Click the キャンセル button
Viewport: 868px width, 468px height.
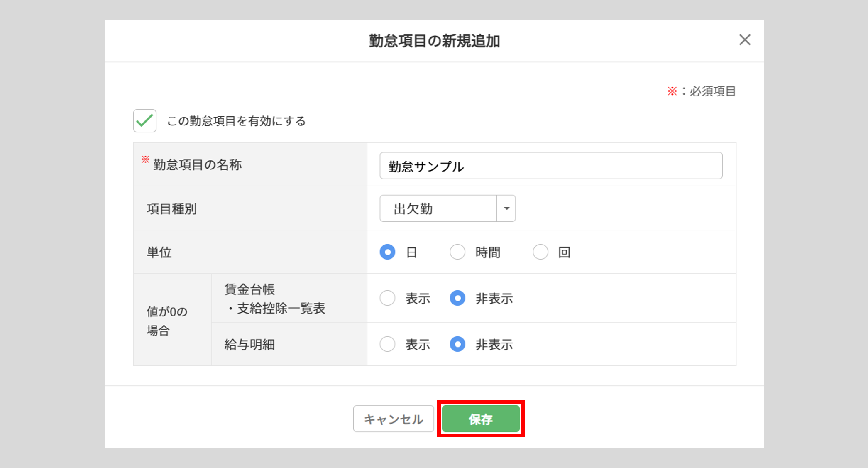click(x=394, y=419)
